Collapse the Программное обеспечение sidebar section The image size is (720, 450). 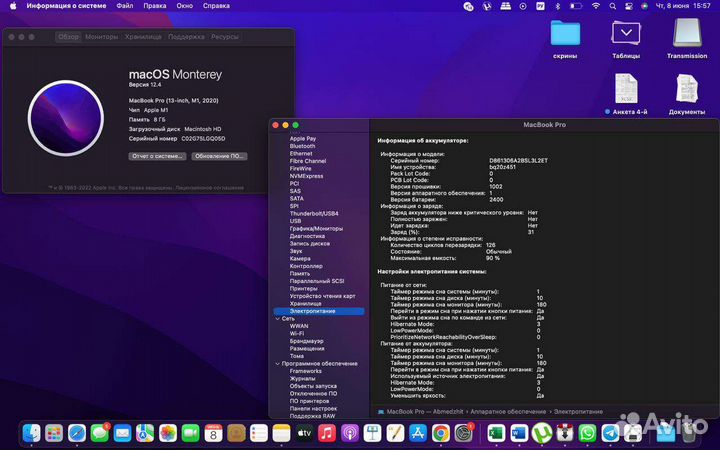click(x=277, y=364)
